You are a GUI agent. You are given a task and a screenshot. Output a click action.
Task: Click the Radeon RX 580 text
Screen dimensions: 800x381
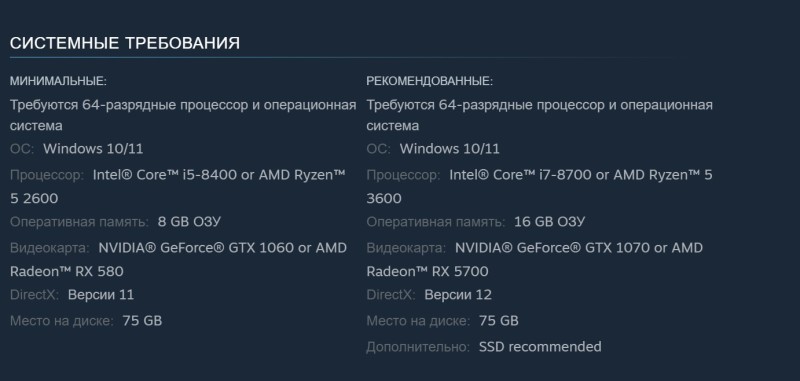click(66, 271)
